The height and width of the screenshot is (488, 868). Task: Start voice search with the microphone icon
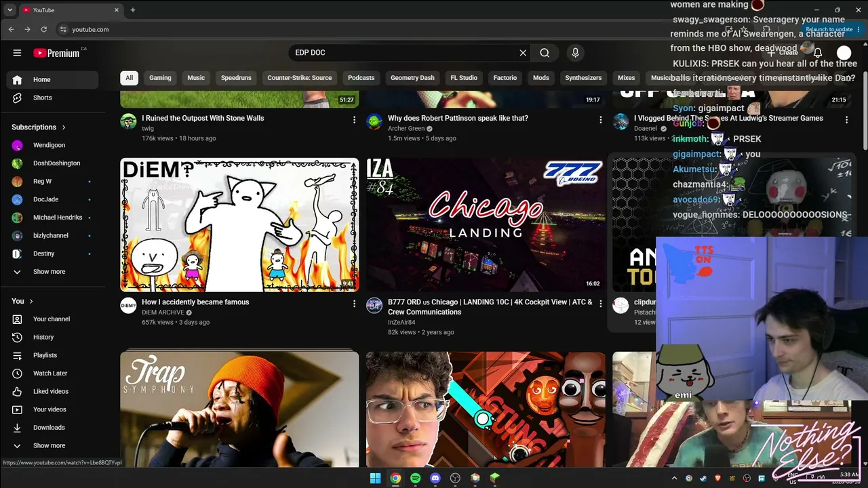pyautogui.click(x=575, y=53)
